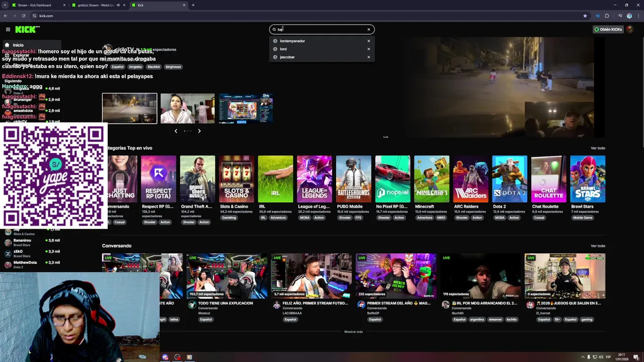The image size is (644, 362).
Task: Open the Respect RP (GTA) category
Action: (158, 179)
